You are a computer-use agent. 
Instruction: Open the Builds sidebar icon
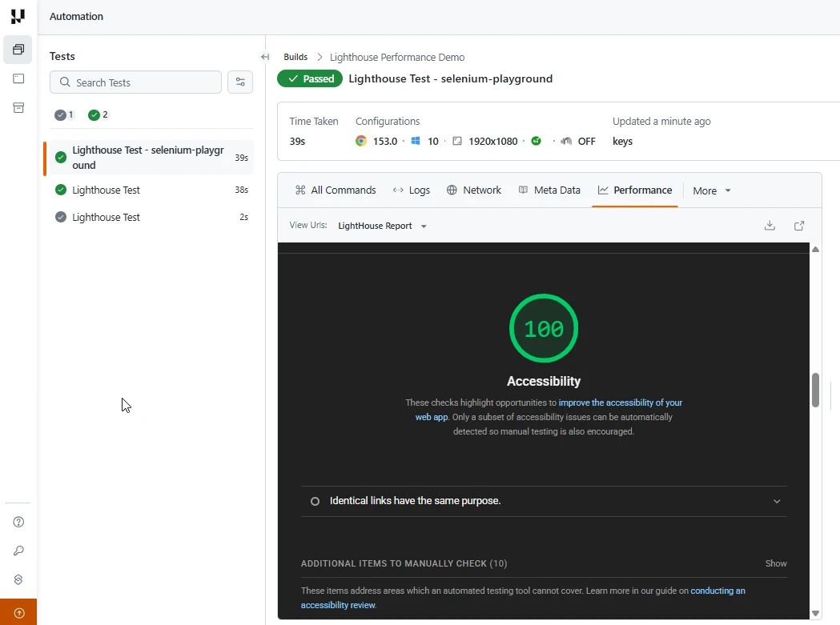18,50
